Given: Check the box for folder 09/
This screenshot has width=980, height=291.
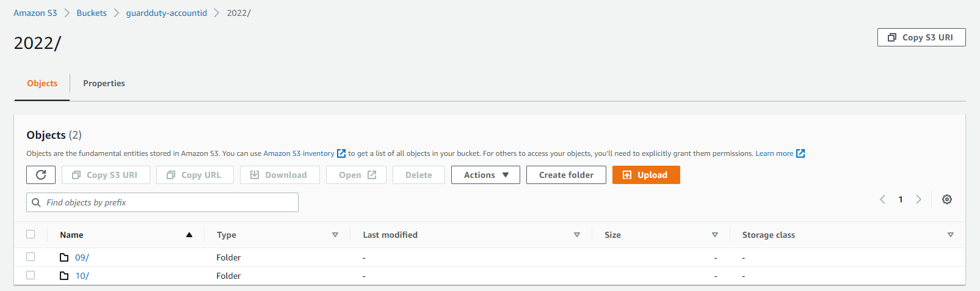Looking at the screenshot, I should 31,257.
